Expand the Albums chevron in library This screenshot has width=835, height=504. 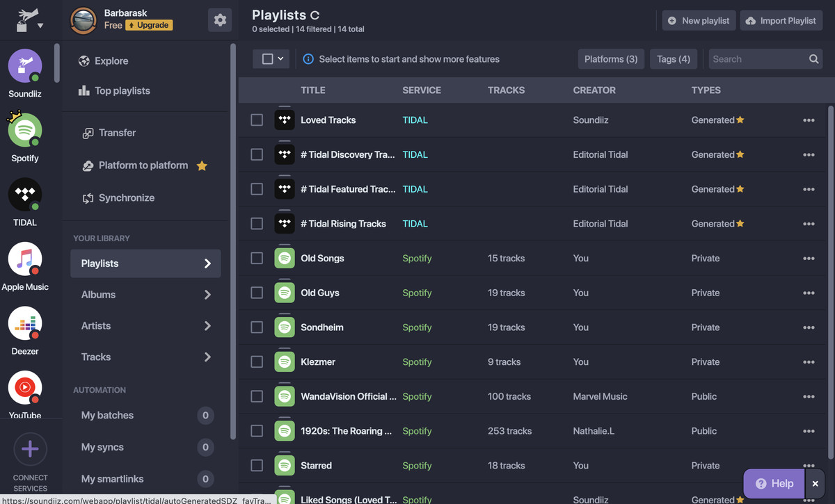(x=207, y=295)
